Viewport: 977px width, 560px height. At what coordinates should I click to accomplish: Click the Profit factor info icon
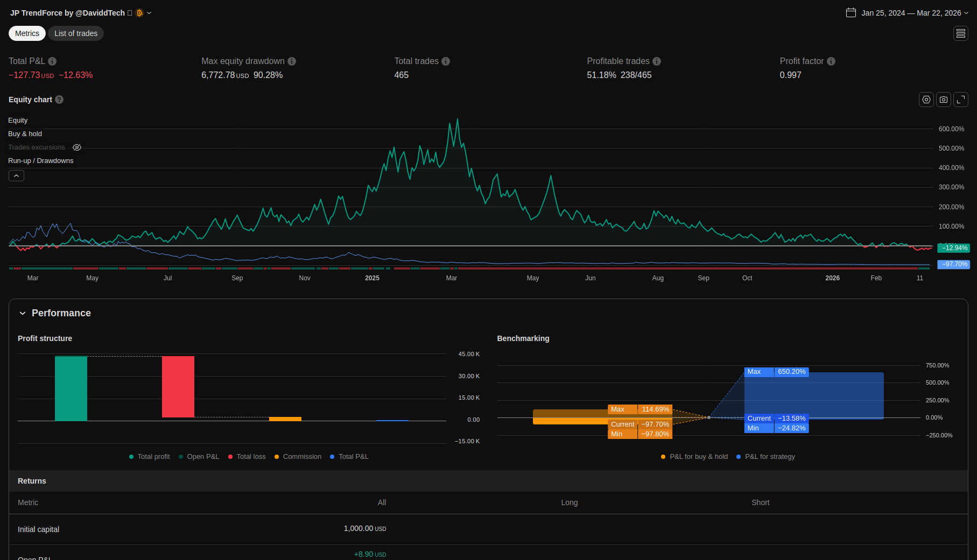[831, 61]
